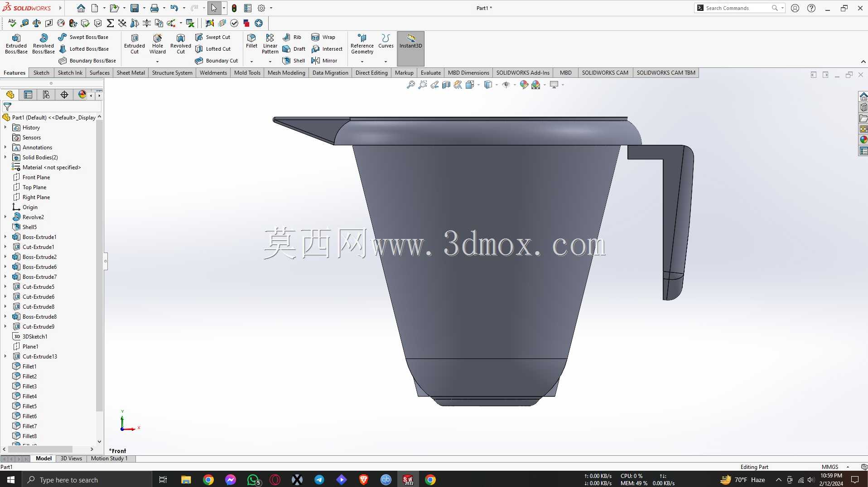Open the DisplayManager tab icon
The height and width of the screenshot is (487, 868).
pyautogui.click(x=82, y=95)
